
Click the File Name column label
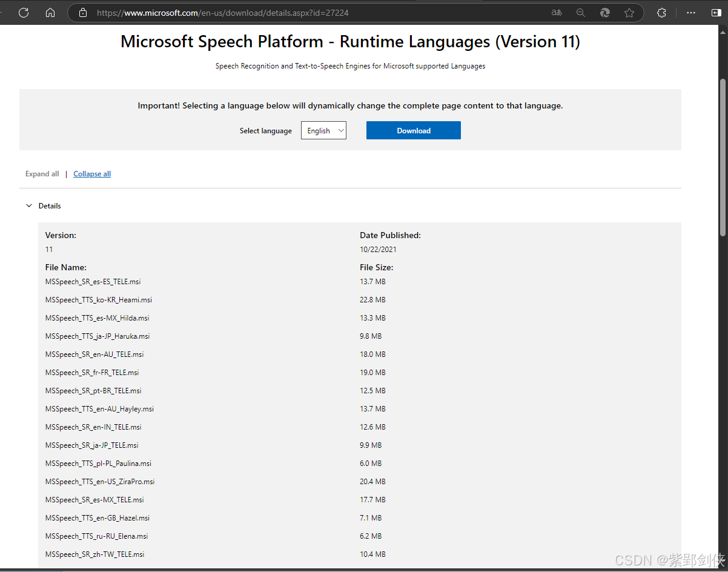pos(66,267)
